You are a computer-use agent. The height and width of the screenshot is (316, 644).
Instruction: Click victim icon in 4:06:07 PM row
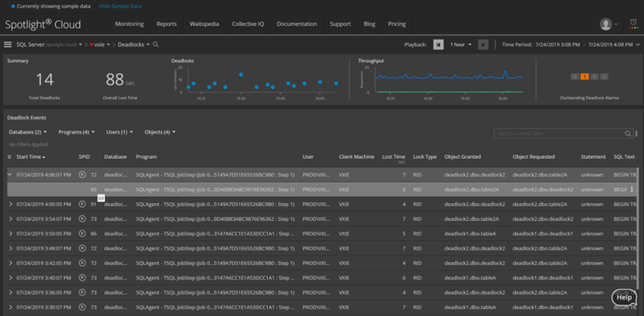click(82, 174)
